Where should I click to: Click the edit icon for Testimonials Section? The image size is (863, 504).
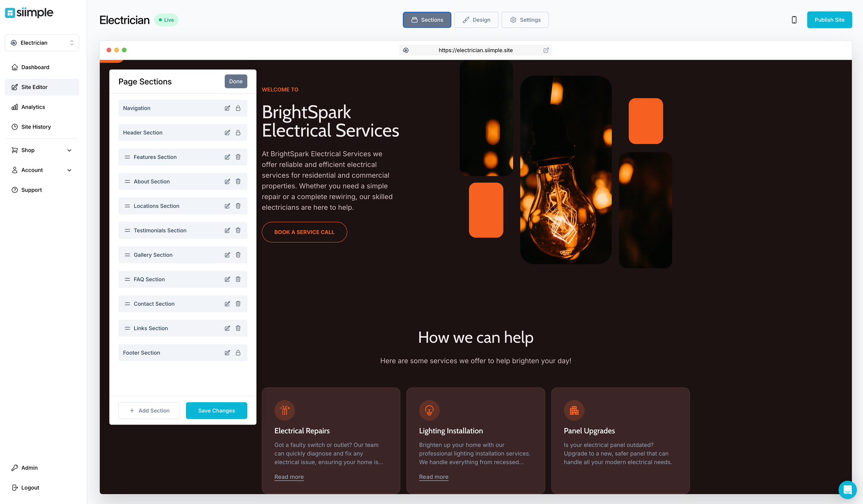[x=227, y=230]
